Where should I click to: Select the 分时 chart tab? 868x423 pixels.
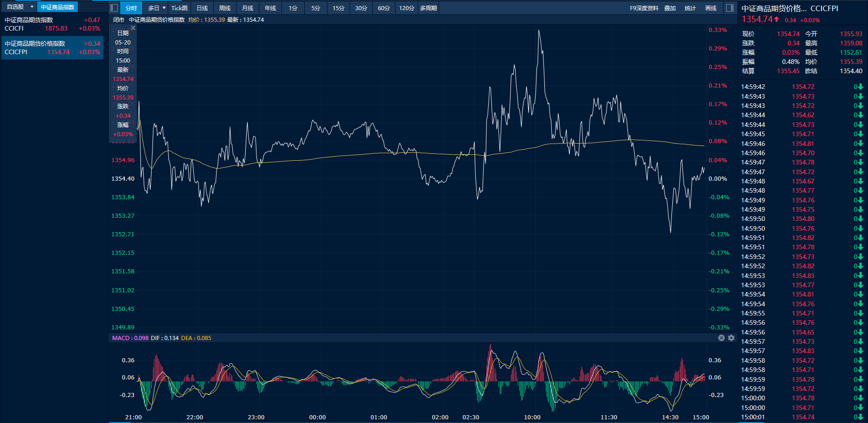tap(131, 8)
